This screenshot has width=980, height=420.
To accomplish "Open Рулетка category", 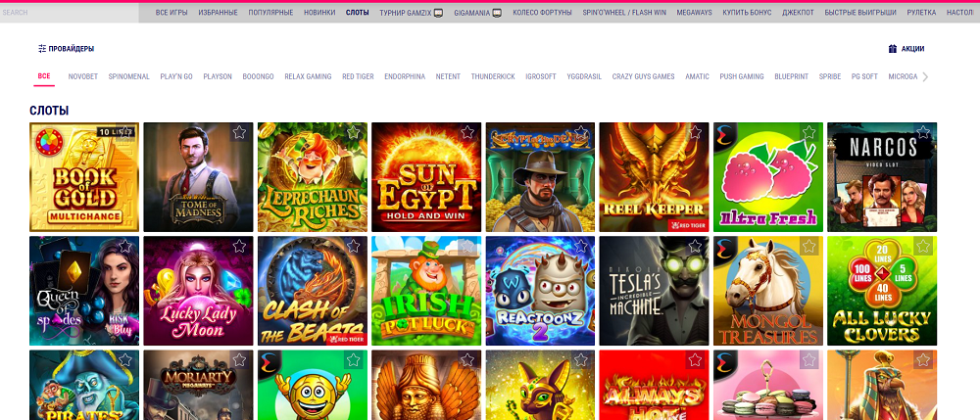I will [x=921, y=13].
